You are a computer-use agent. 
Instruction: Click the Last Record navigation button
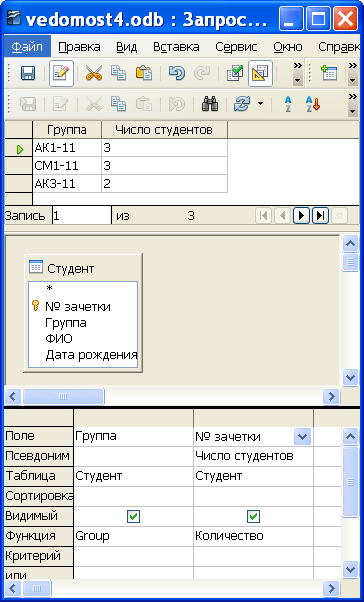coord(320,216)
